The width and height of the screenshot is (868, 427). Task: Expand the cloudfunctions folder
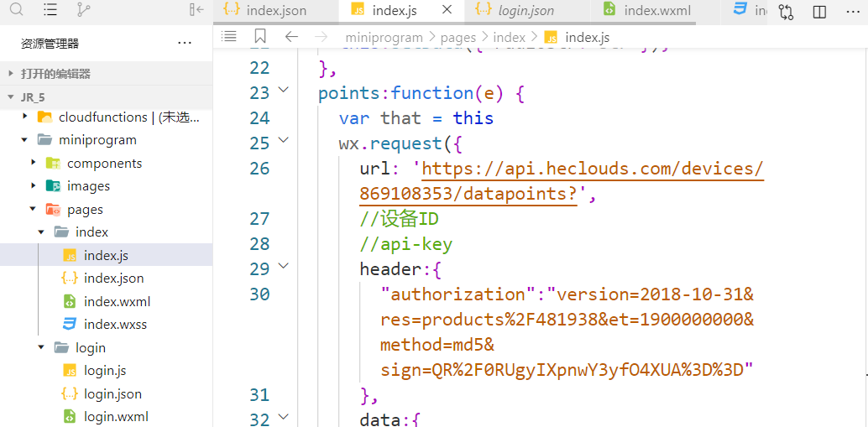24,117
